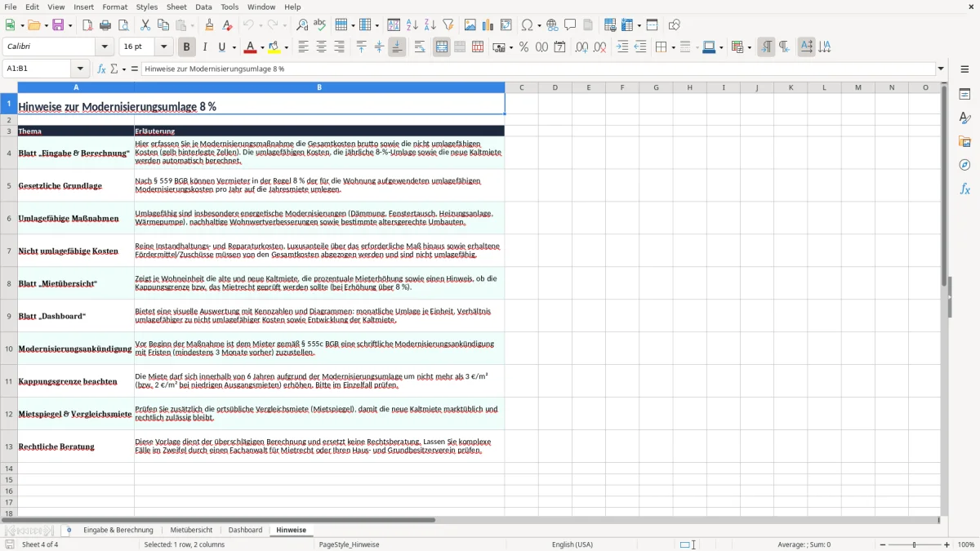The width and height of the screenshot is (980, 551).
Task: Add a decimal place
Action: coord(581,47)
